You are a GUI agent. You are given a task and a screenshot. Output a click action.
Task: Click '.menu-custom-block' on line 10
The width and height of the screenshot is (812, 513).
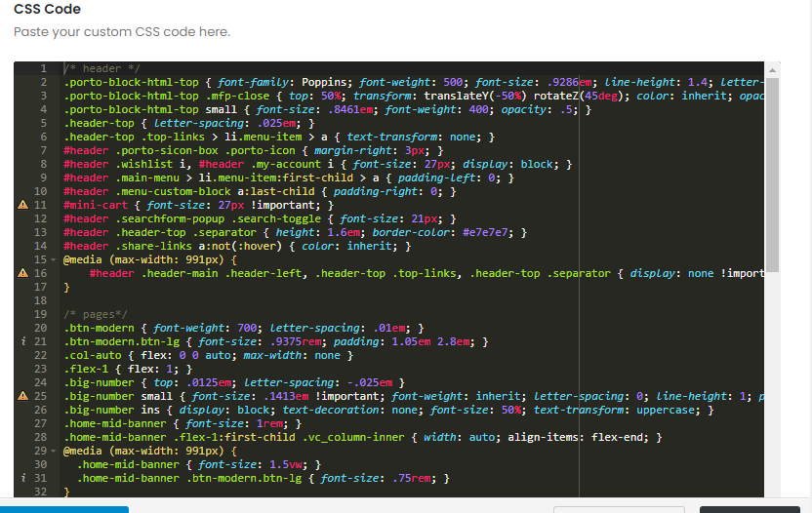coord(173,191)
